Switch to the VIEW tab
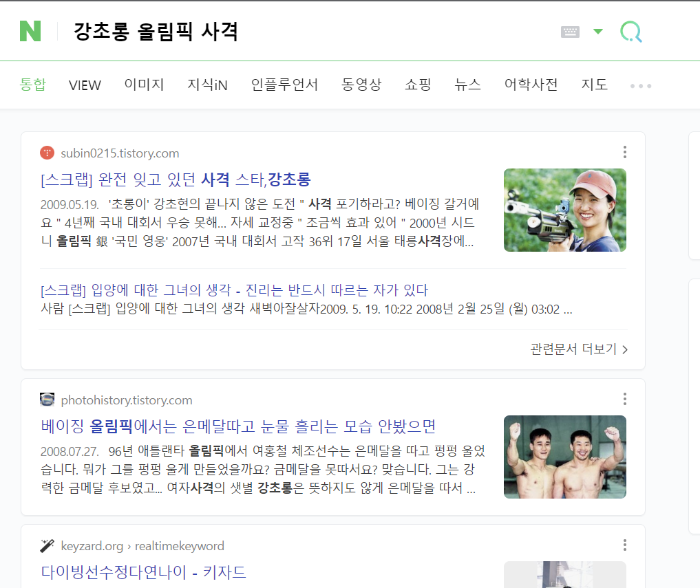Screen dimensions: 700x588 pos(84,85)
